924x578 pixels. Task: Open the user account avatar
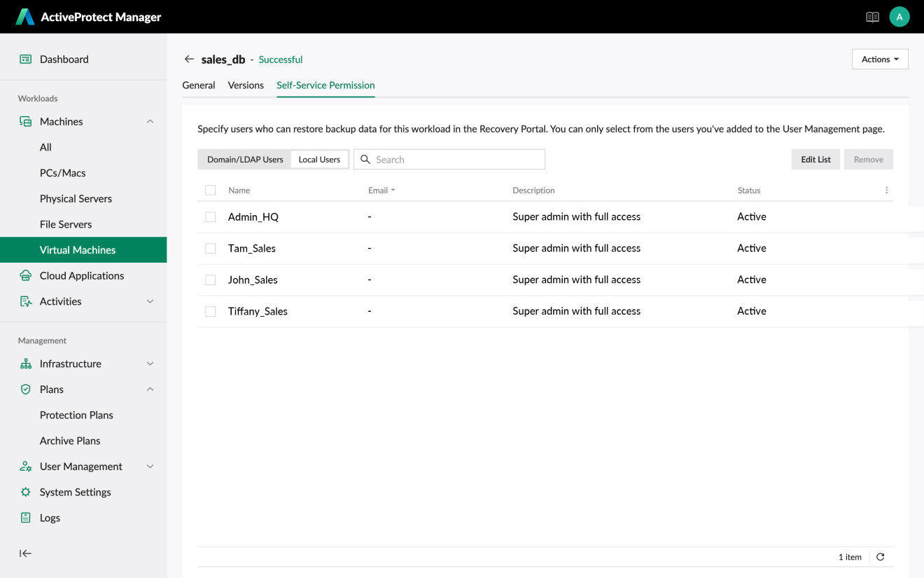[899, 17]
